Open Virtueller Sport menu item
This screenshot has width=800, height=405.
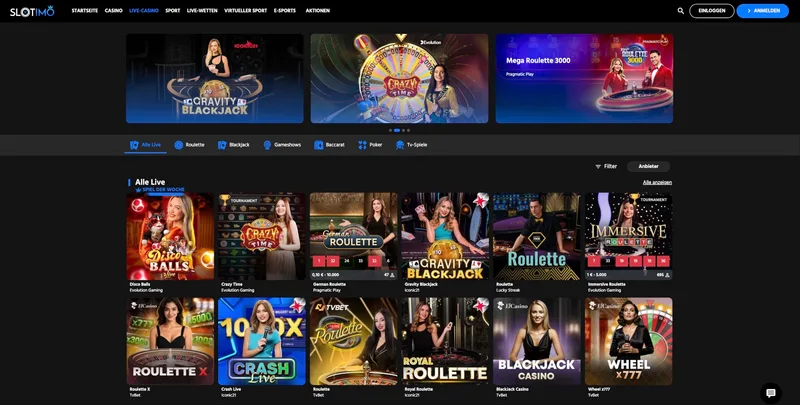click(x=245, y=11)
